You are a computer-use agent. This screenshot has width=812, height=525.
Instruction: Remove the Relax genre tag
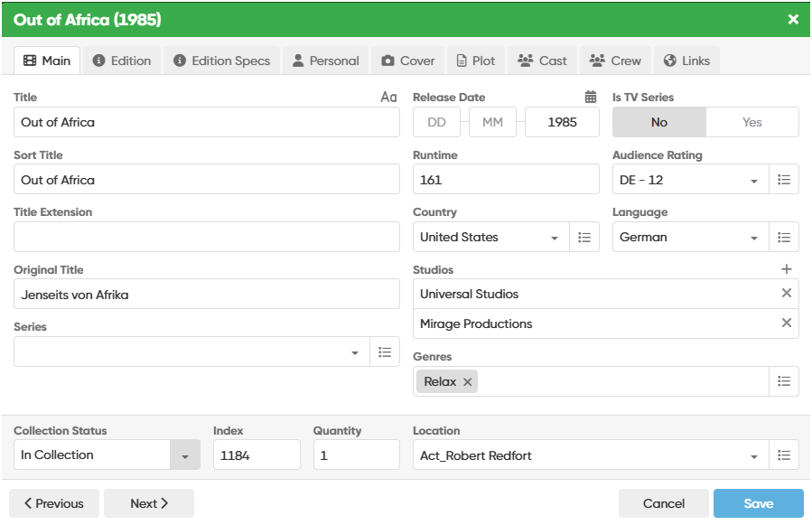[467, 382]
